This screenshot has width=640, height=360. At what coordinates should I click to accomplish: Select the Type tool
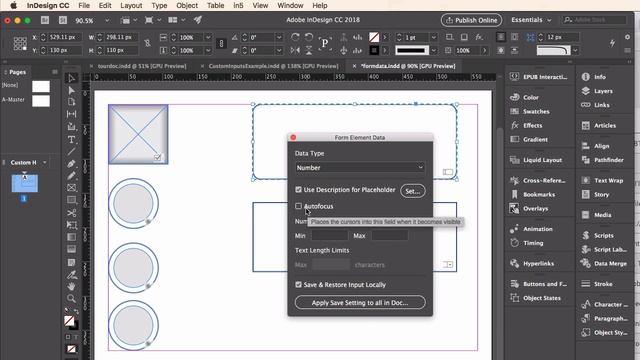(71, 140)
